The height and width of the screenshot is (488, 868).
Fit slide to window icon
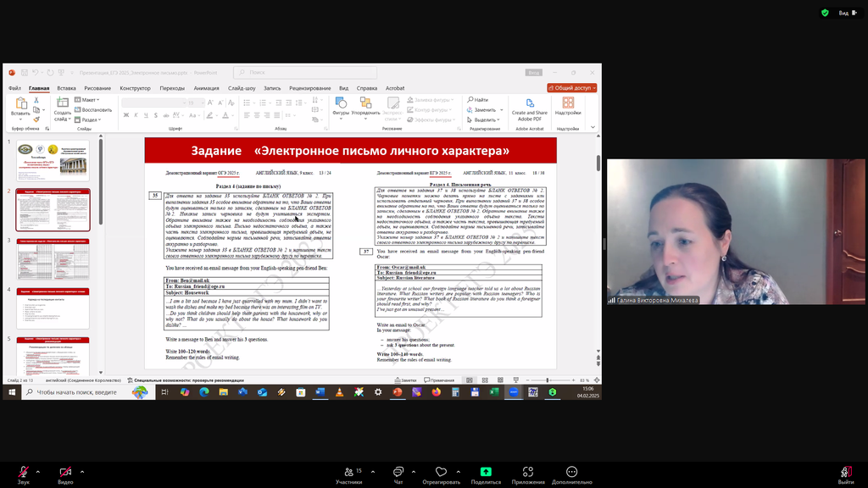pos(597,380)
